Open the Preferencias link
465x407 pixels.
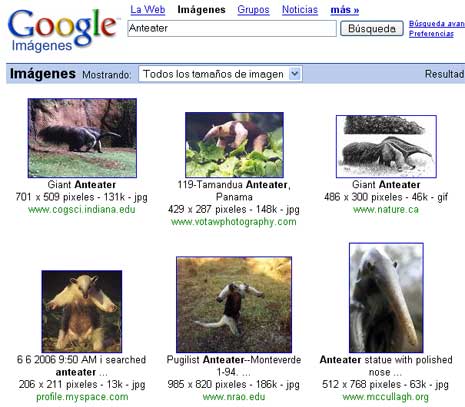[431, 34]
